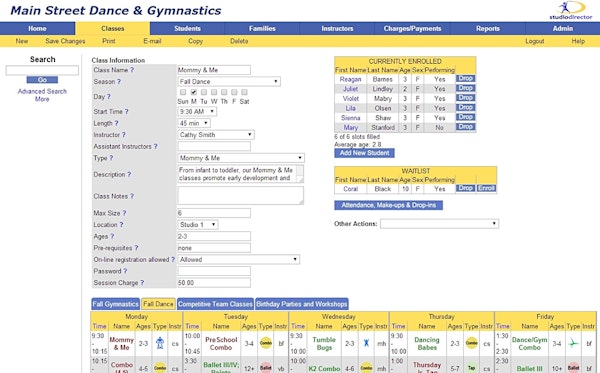Click the Tumble Bugs gymnastics type icon
The width and height of the screenshot is (600, 373).
(366, 343)
